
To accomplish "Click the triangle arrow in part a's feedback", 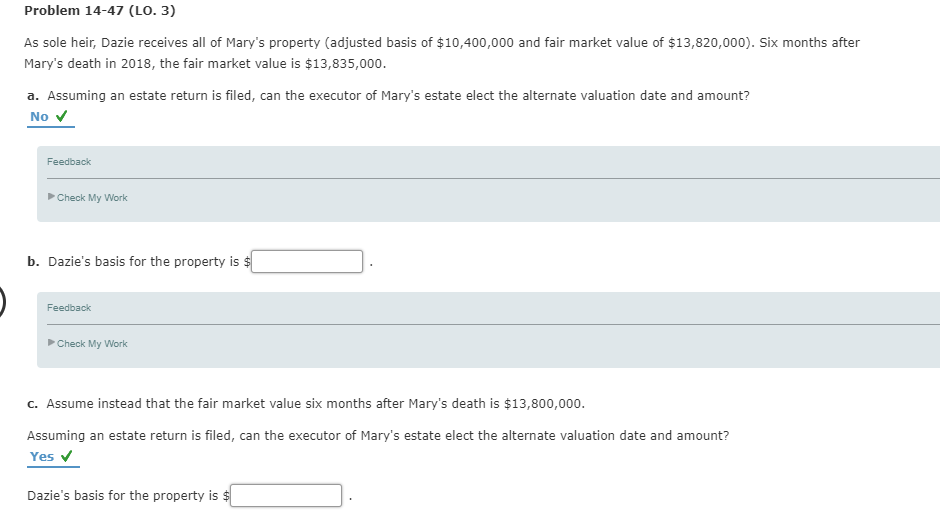I will click(x=51, y=198).
